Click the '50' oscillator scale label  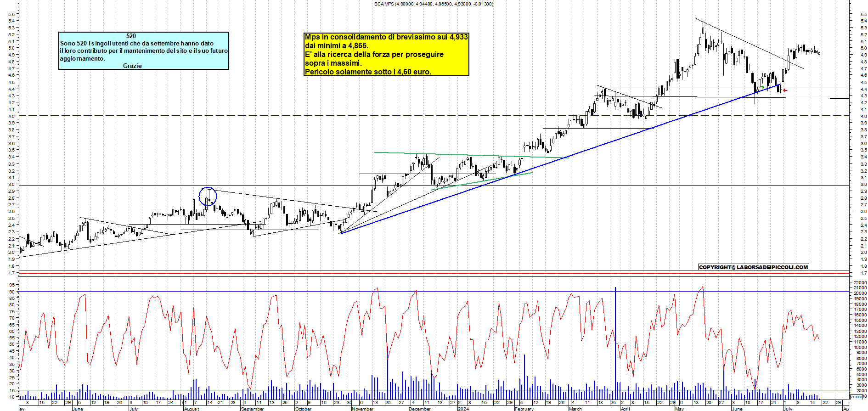12,344
